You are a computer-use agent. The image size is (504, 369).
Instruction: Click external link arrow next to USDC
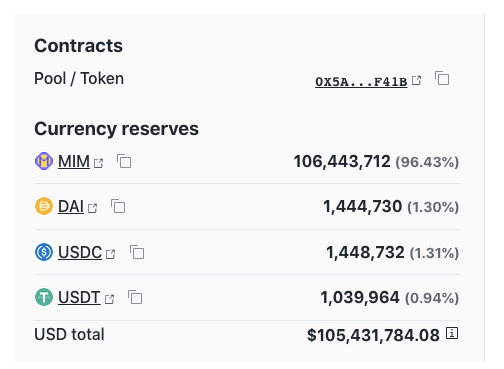110,254
